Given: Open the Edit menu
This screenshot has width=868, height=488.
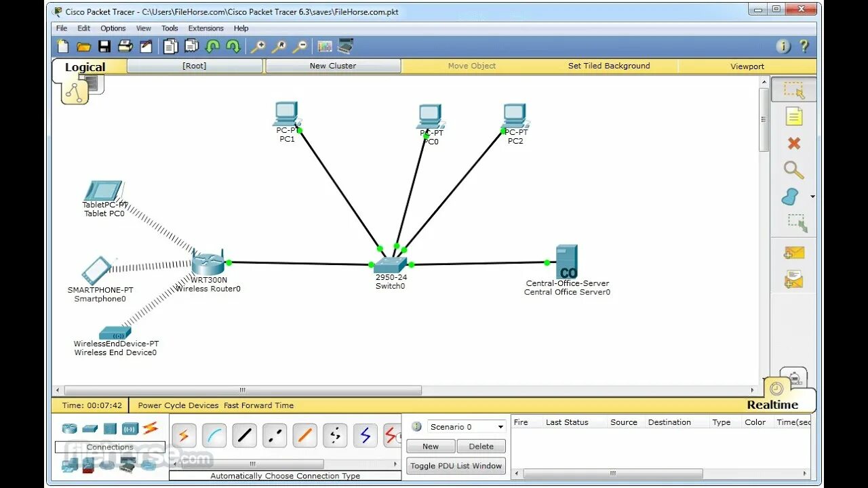Looking at the screenshot, I should point(83,28).
